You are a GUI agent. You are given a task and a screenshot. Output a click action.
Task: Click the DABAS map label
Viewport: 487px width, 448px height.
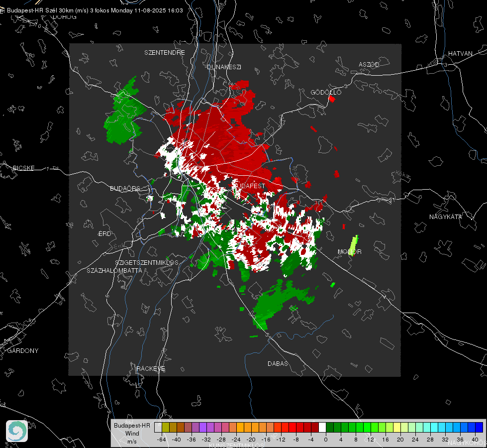(278, 364)
